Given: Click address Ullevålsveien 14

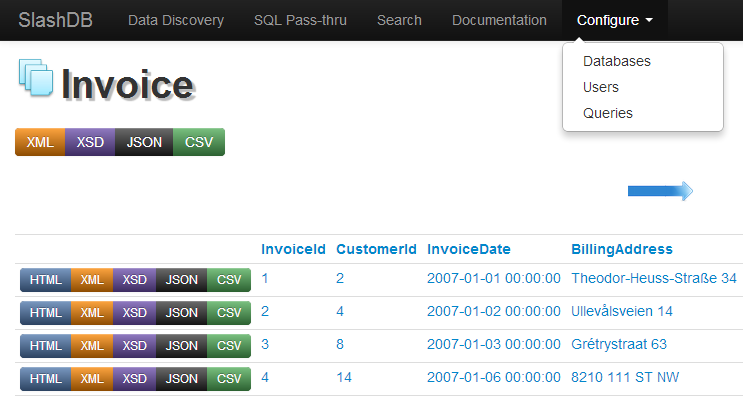Looking at the screenshot, I should 622,311.
